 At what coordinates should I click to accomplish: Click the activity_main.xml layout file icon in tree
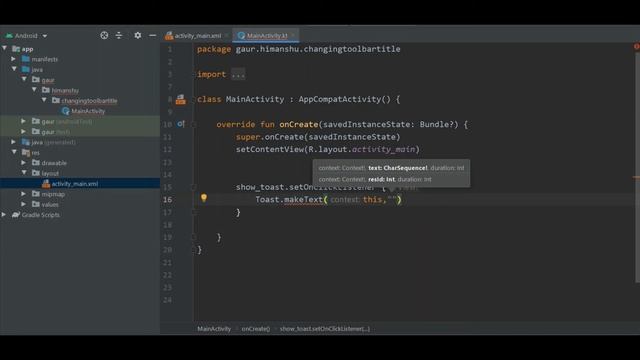[46, 184]
